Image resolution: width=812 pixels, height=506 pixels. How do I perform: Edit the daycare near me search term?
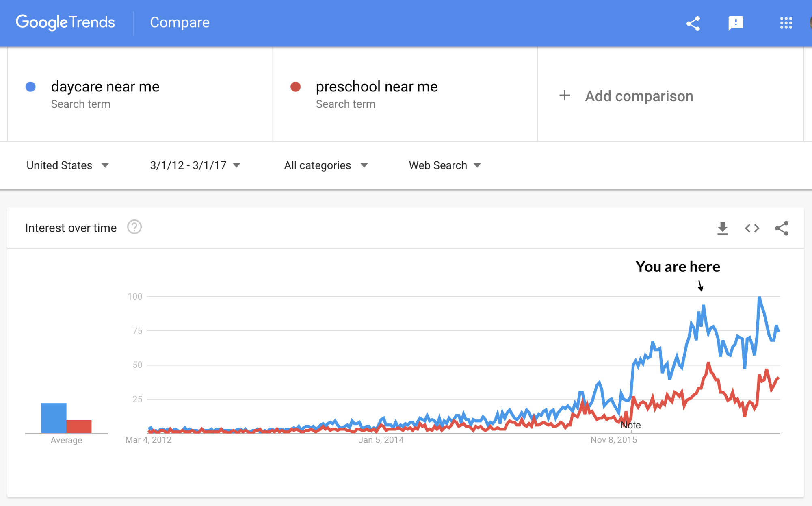105,87
